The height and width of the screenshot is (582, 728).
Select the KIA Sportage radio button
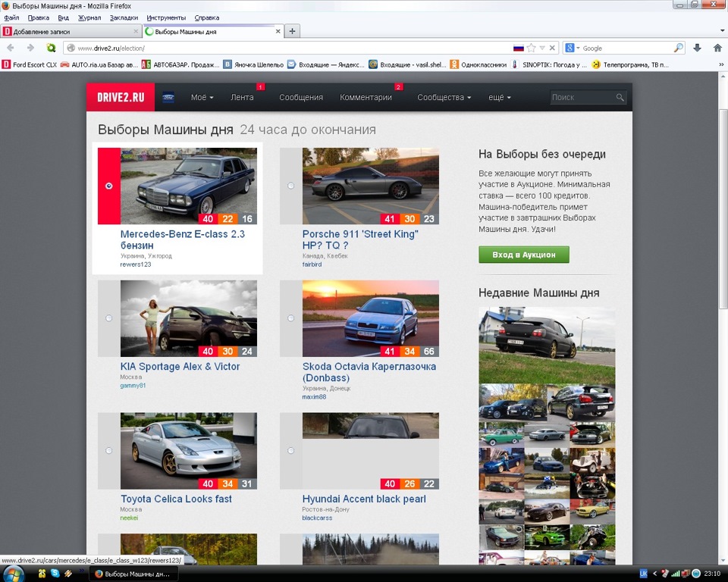coord(108,318)
